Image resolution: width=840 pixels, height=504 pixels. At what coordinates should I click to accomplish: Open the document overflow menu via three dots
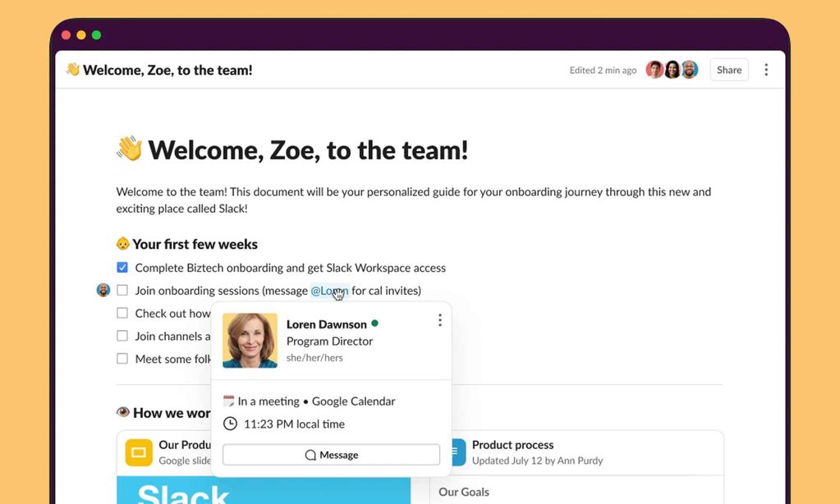[766, 70]
